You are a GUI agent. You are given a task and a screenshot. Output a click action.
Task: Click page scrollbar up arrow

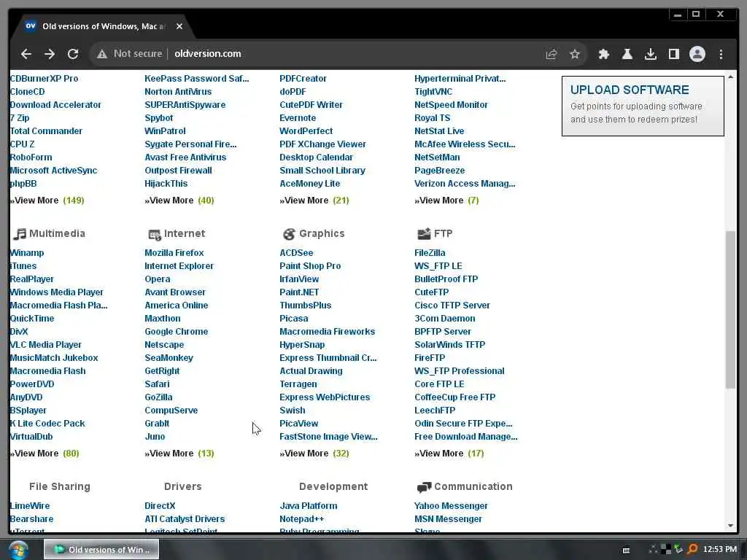pos(730,77)
